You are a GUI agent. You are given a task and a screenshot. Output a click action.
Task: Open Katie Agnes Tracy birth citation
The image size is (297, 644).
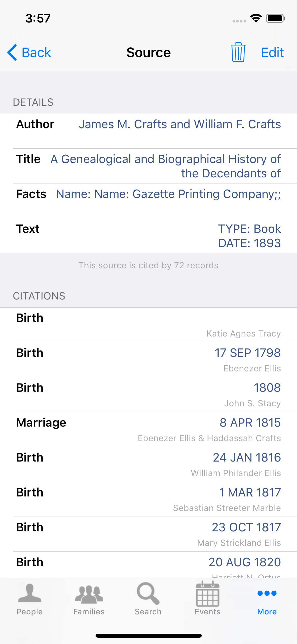pyautogui.click(x=148, y=325)
